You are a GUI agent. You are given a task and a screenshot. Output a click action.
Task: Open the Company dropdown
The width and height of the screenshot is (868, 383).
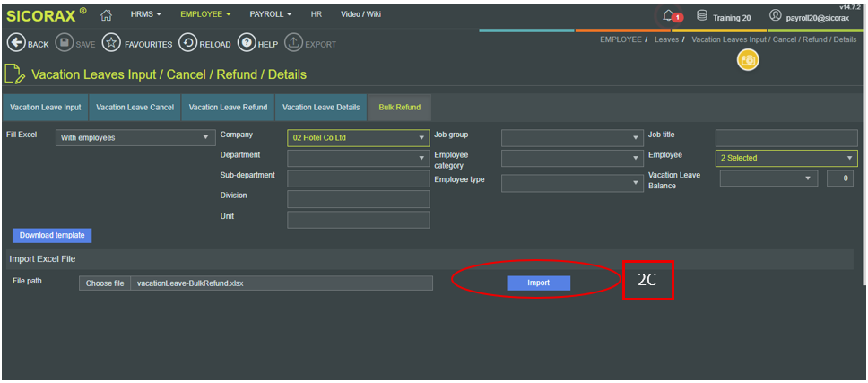[x=358, y=138]
